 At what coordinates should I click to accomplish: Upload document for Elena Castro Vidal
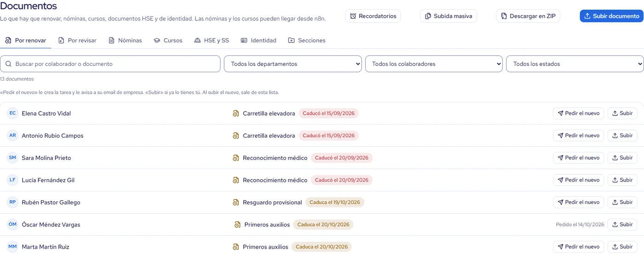point(622,113)
